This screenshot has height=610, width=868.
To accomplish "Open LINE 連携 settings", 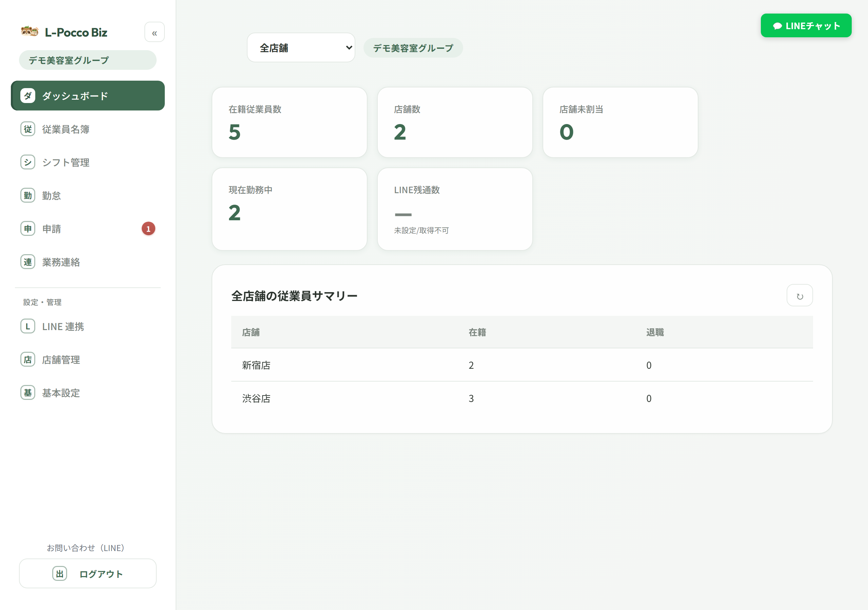I will (x=88, y=326).
